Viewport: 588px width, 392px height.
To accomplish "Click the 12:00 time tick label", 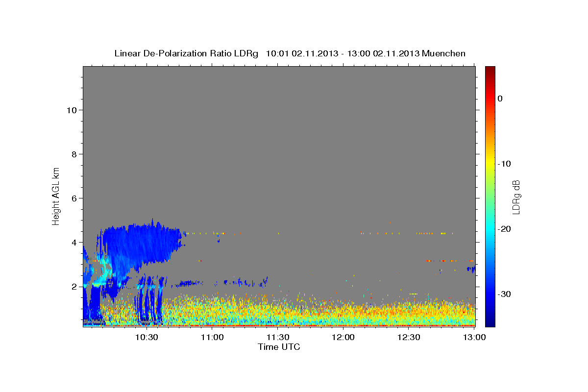I will pyautogui.click(x=343, y=337).
